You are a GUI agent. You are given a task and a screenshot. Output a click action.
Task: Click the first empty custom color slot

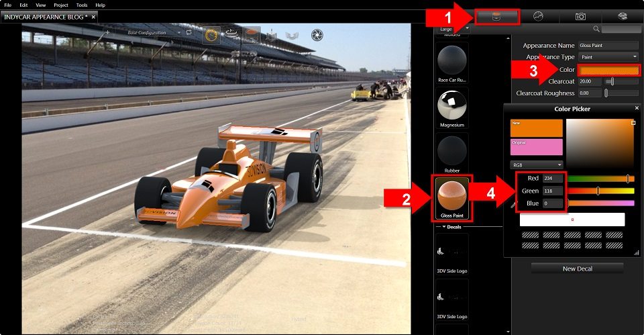pyautogui.click(x=530, y=235)
